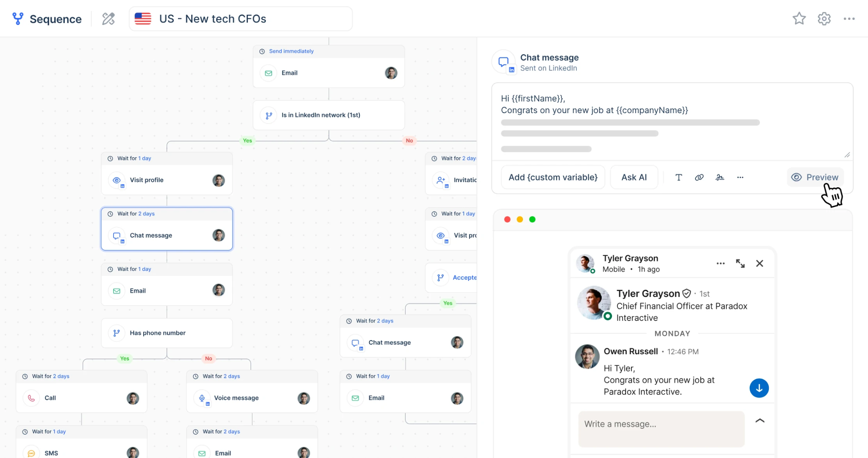Click the blue scroll-down arrow button
Screen dimensions: 868x458
pyautogui.click(x=759, y=388)
